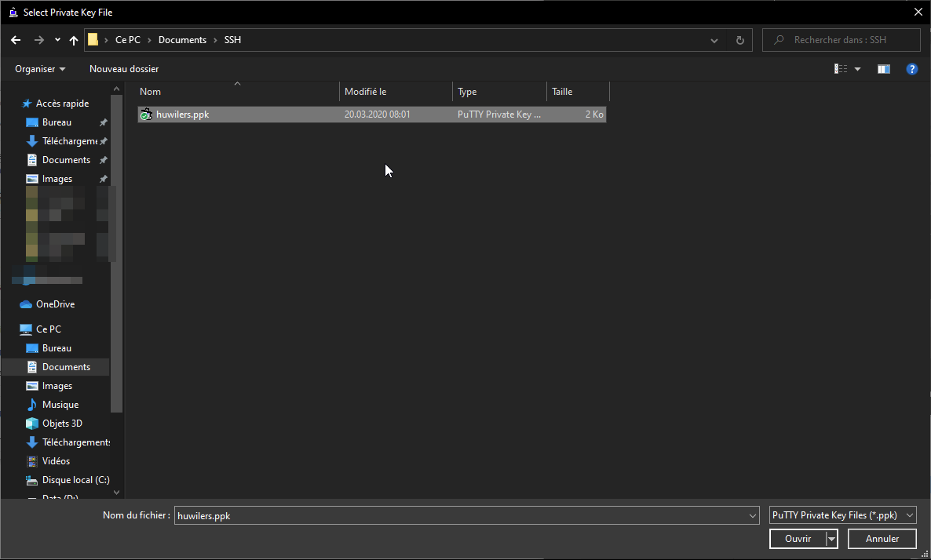Toggle the preview pane icon
This screenshot has width=931, height=560.
884,69
